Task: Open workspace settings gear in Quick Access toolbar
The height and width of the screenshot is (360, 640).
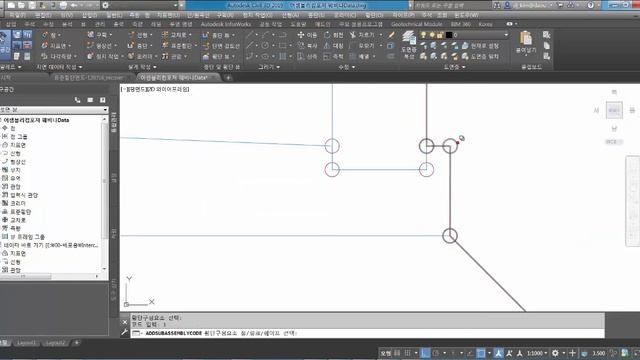Action: point(105,5)
